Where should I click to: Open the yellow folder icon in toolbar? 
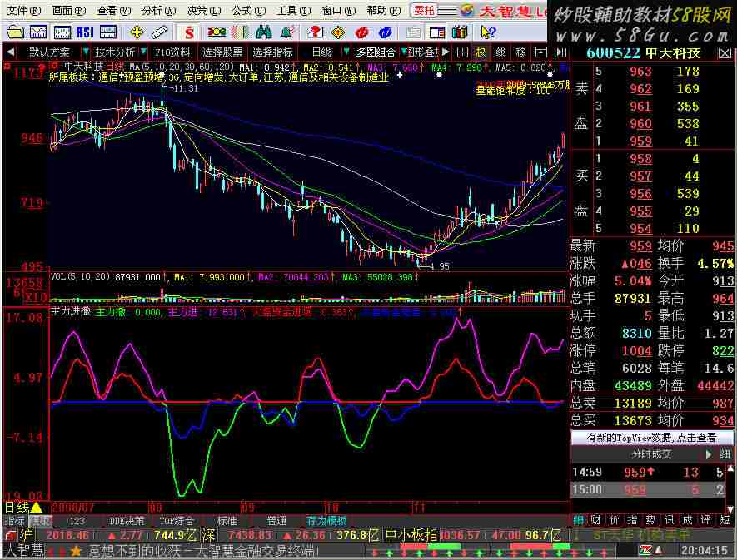15,32
